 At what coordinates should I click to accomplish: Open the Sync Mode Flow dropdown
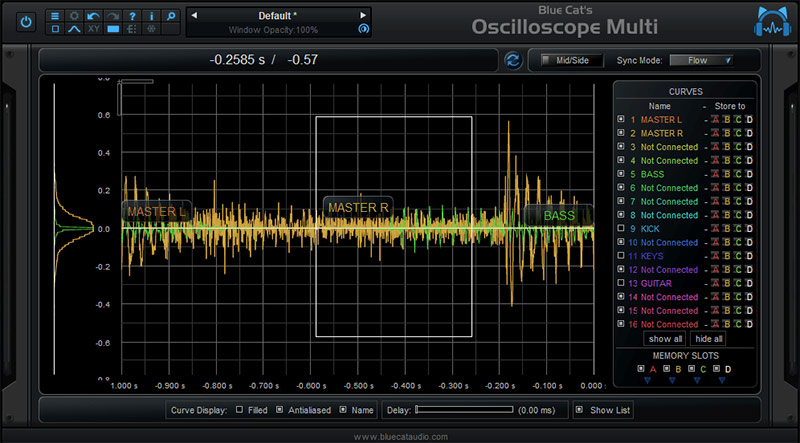click(x=701, y=60)
